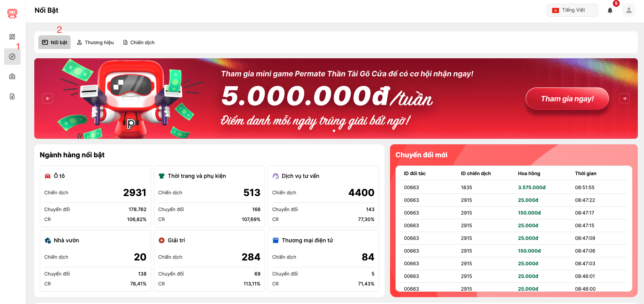Expand the Tiếng Việt language dropdown
This screenshot has height=304, width=644.
[x=572, y=10]
